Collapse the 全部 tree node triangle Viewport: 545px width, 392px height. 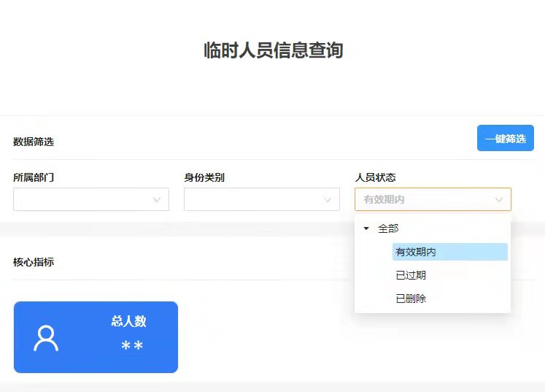pos(366,228)
